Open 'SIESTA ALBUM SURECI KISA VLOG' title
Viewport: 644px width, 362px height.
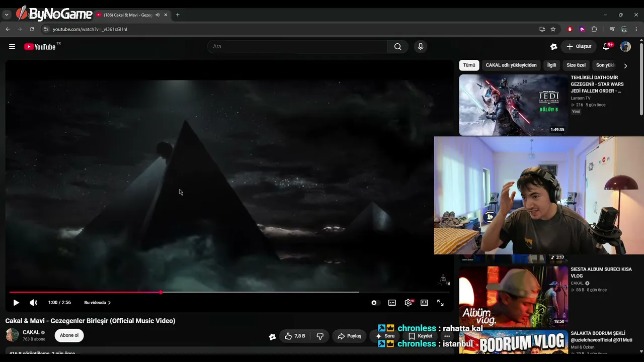[601, 273]
